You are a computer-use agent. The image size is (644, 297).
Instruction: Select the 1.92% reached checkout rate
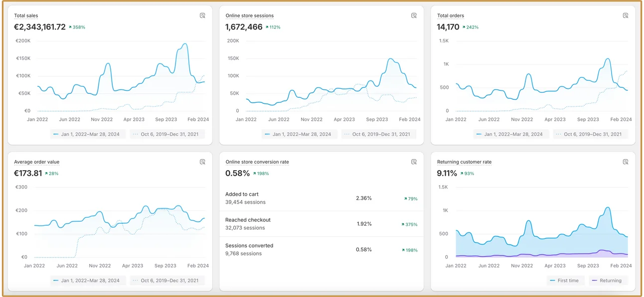click(x=364, y=224)
